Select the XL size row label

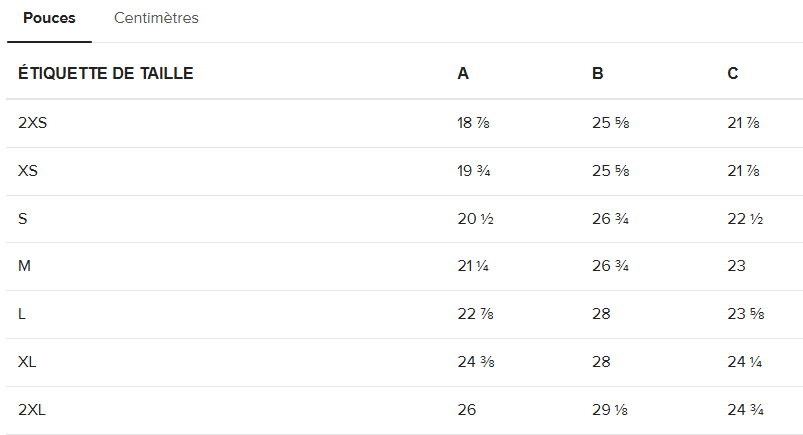click(27, 362)
